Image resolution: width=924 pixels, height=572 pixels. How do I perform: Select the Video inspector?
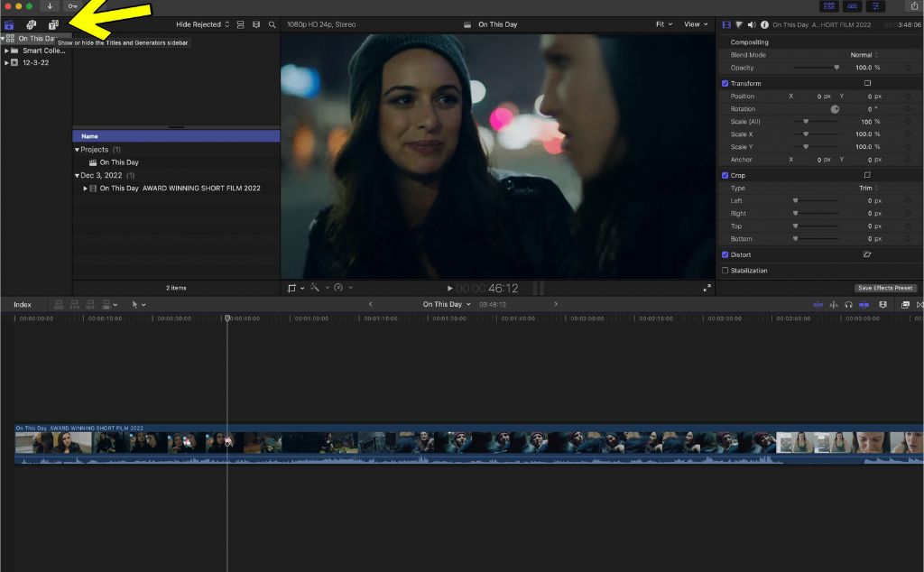(728, 24)
